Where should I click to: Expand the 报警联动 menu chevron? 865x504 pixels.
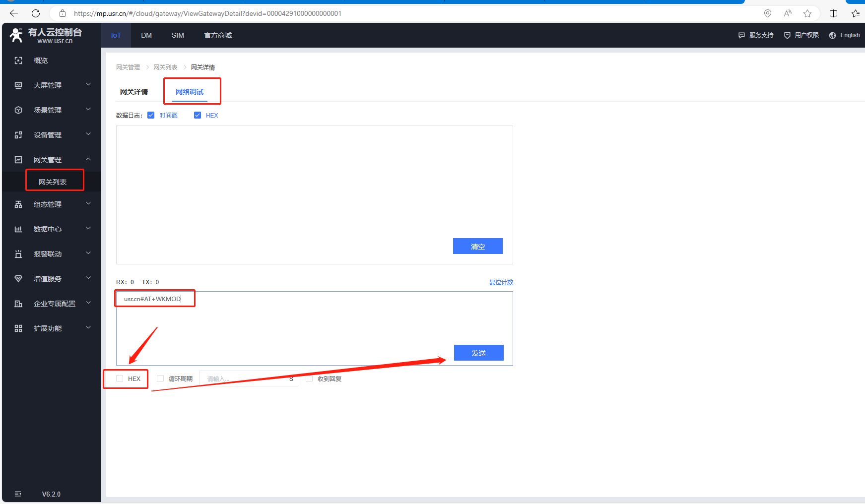88,253
